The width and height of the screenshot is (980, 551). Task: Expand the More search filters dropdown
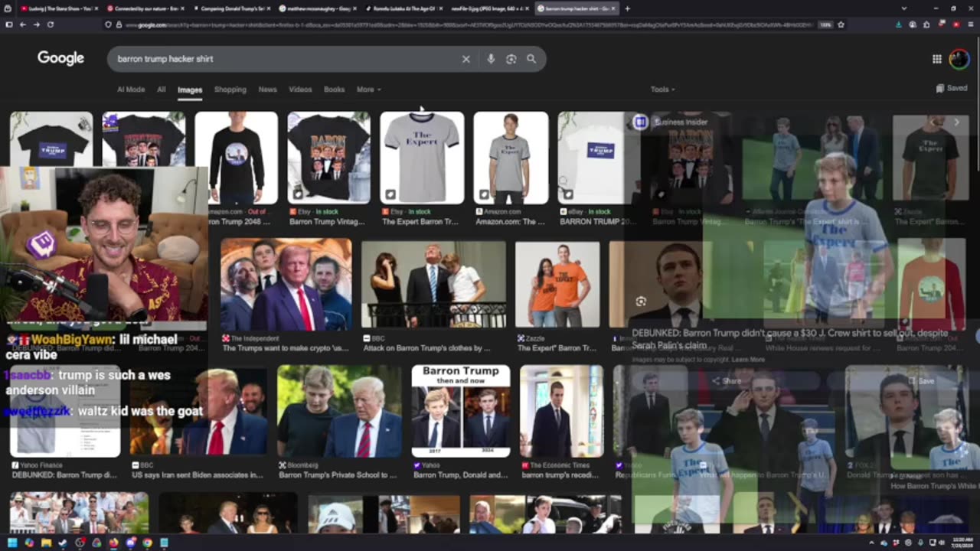[368, 90]
